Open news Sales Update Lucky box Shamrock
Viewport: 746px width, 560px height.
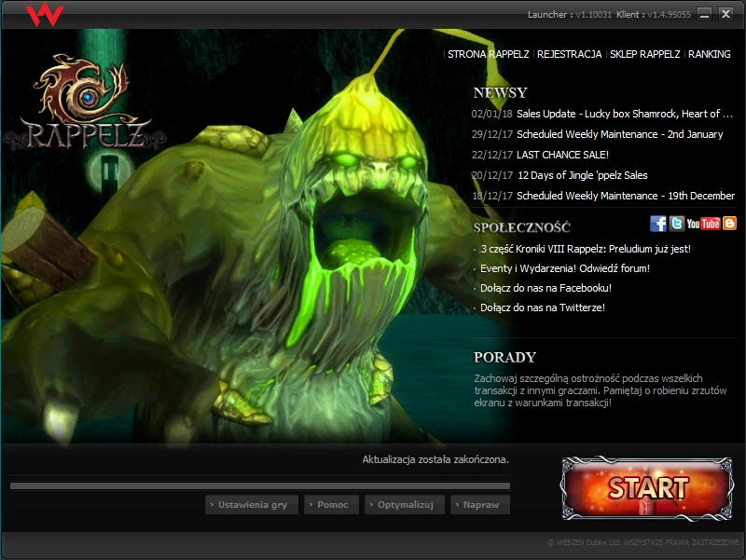coord(624,114)
